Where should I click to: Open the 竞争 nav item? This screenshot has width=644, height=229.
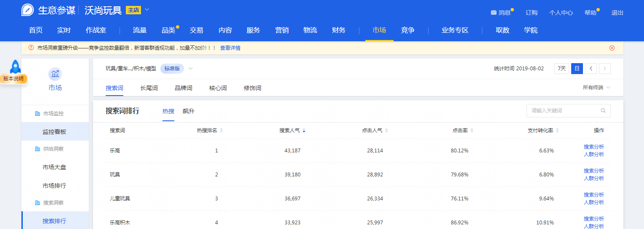pyautogui.click(x=408, y=30)
